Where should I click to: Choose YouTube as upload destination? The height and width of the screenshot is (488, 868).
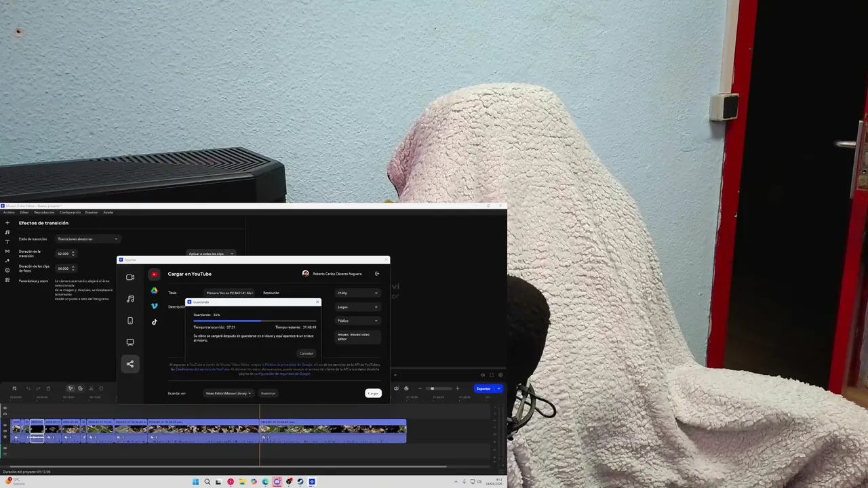tap(155, 274)
